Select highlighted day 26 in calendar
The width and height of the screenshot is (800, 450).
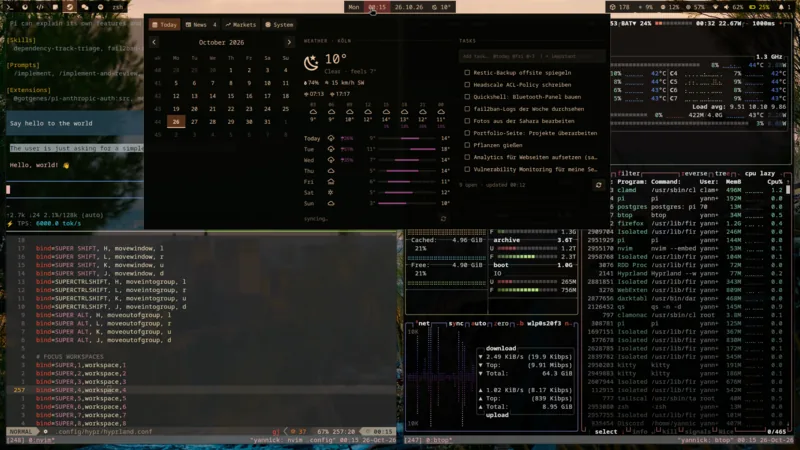pyautogui.click(x=176, y=122)
